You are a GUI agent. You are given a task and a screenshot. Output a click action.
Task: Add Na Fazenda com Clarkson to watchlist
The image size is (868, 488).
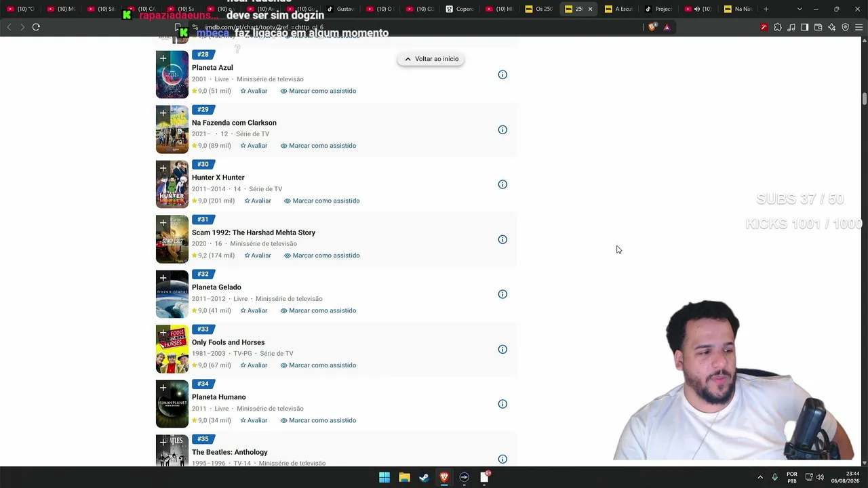tap(163, 114)
